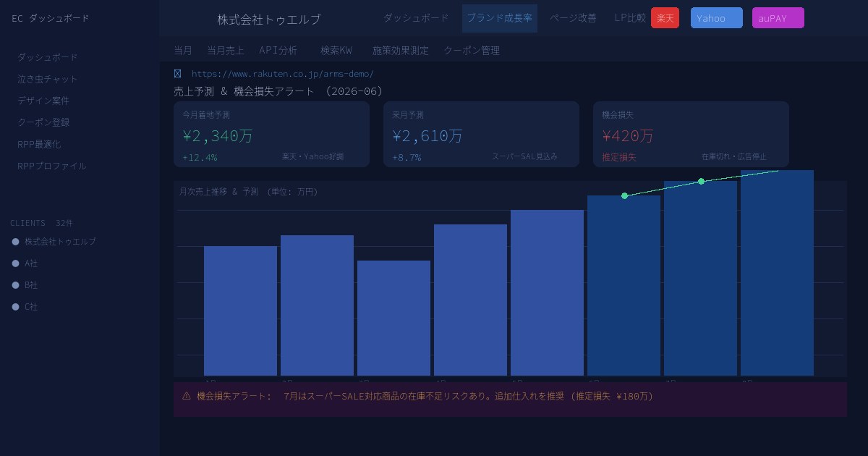Click the 楽天・Yahoo好調 note
Viewport: 868px width, 456px height.
[x=313, y=156]
